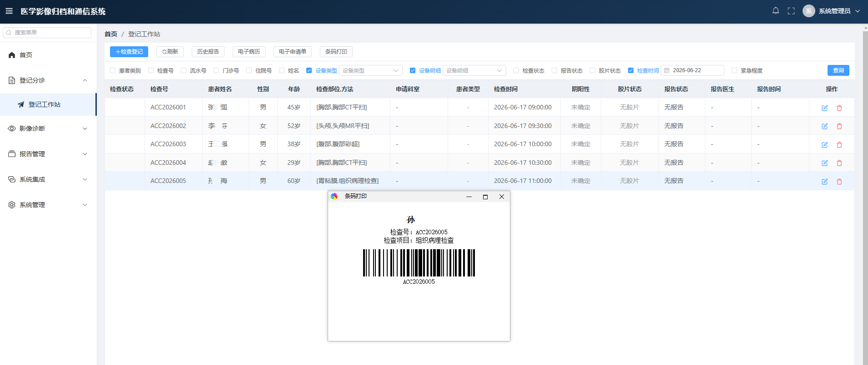Screen dimensions: 868x365
Task: Click the 报告管理 folder icon
Action: (x=12, y=154)
